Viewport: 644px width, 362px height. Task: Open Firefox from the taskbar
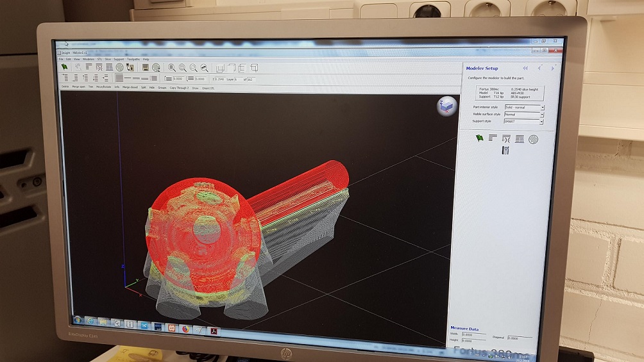point(185,329)
